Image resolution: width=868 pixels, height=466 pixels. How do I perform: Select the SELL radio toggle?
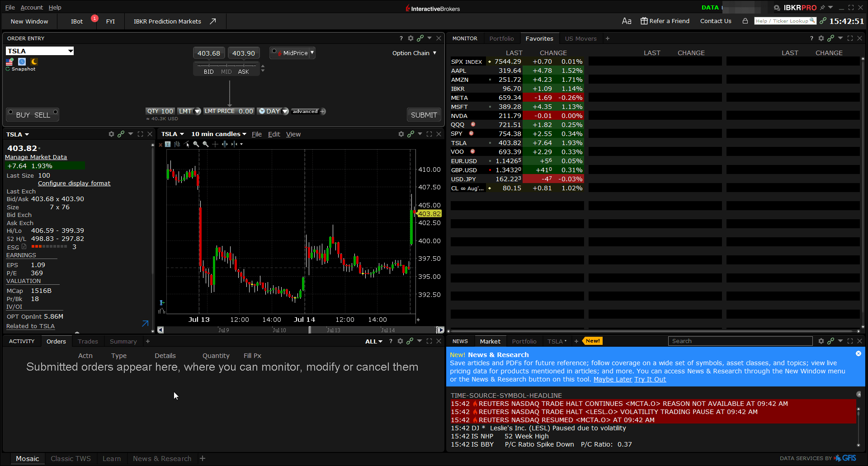(55, 112)
